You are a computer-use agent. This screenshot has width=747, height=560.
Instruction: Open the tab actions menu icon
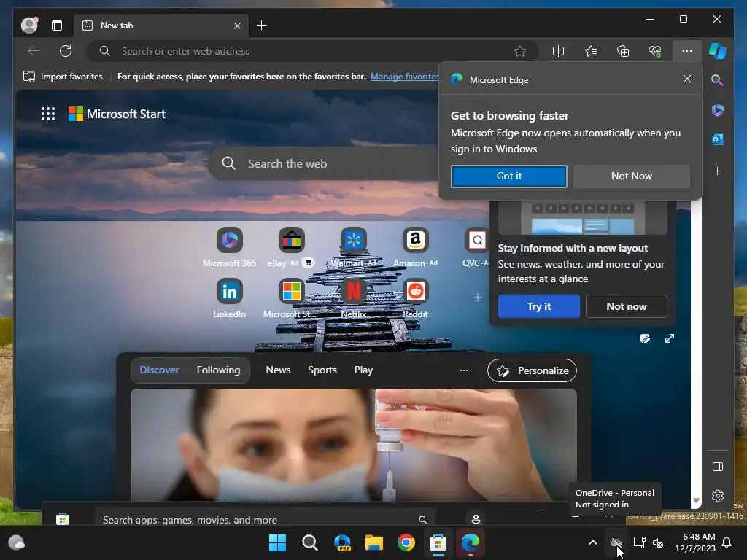[x=57, y=26]
